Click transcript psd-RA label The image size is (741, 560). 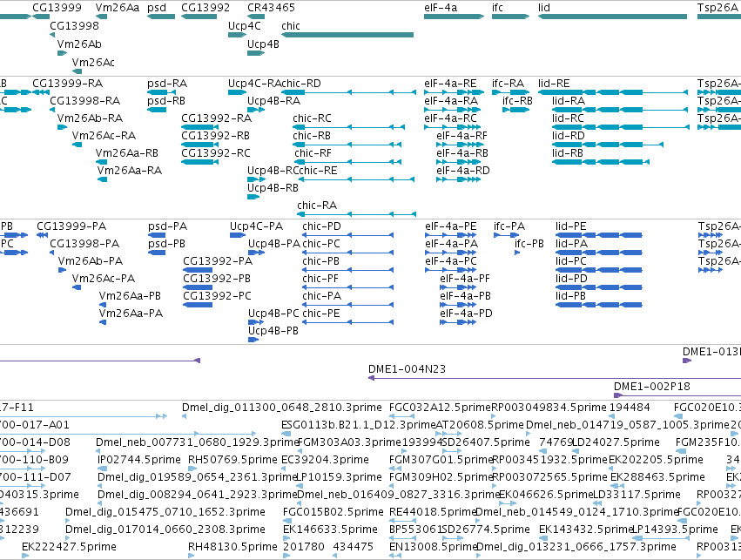[167, 84]
